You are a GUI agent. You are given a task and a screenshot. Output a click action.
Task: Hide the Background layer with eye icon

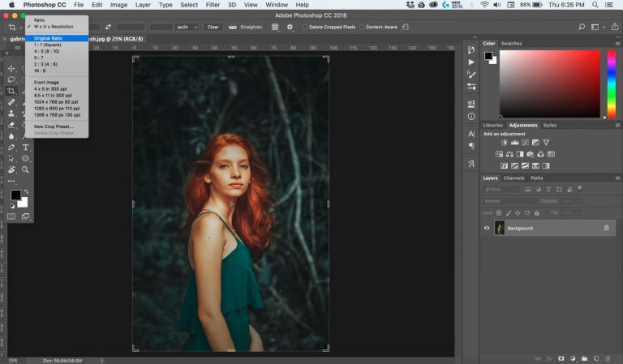tap(487, 228)
